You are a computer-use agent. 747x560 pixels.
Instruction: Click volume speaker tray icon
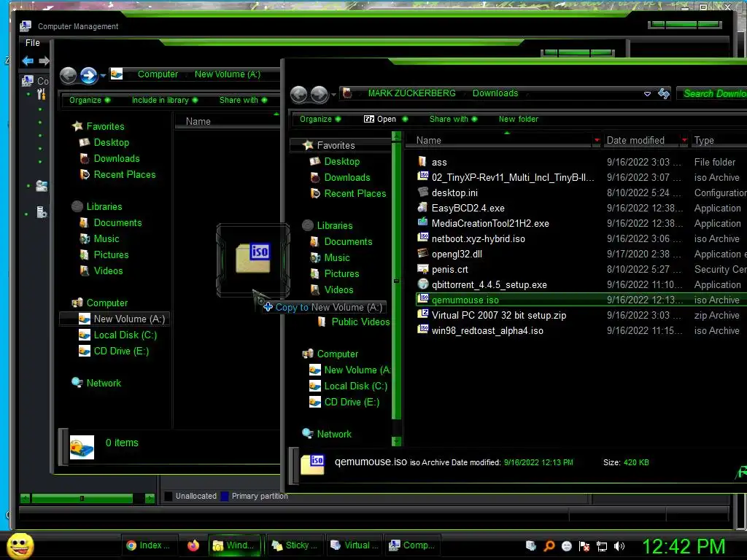tap(619, 546)
